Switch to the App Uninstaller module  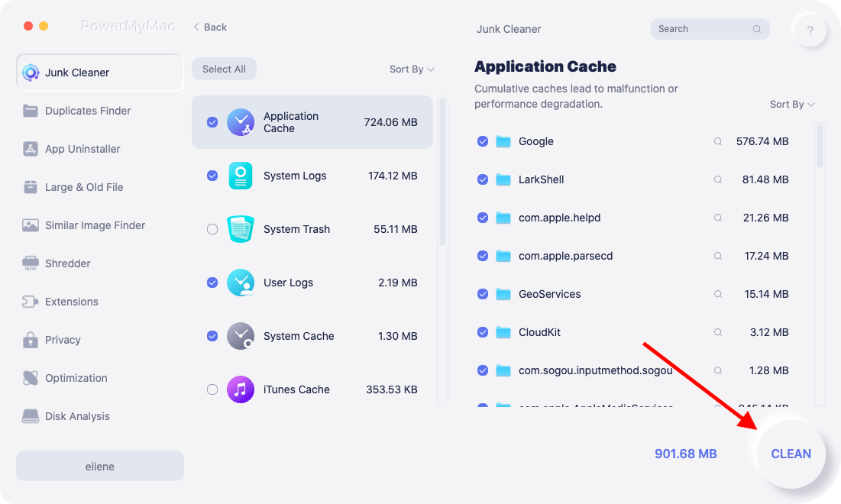point(100,149)
